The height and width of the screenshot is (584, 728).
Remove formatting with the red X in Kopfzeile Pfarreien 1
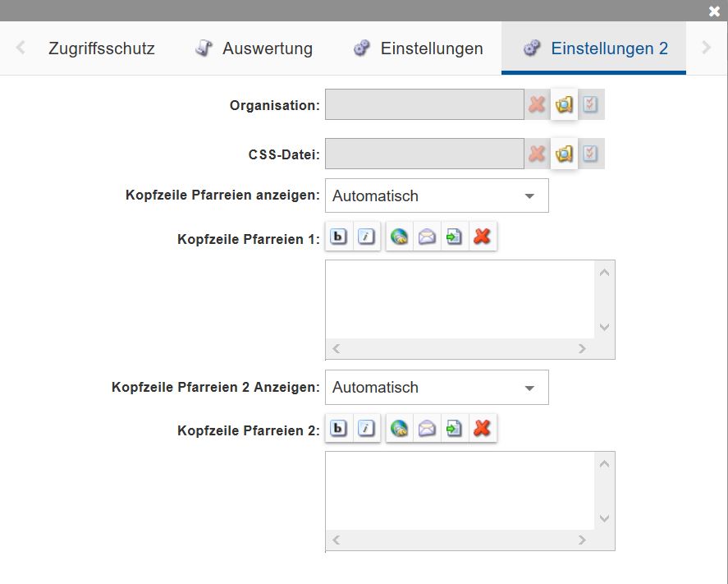tap(483, 236)
